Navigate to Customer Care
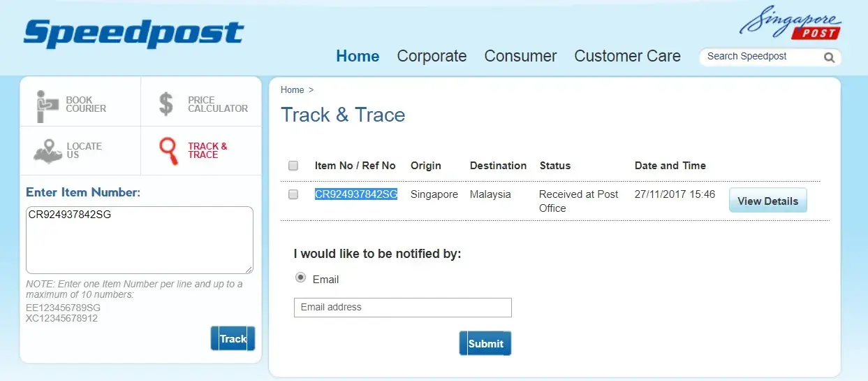 tap(627, 56)
